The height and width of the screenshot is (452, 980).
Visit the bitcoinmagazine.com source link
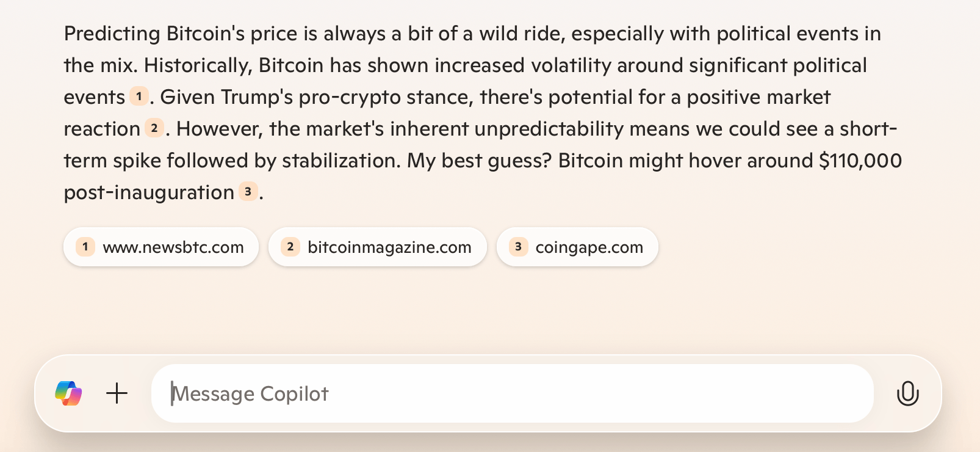click(389, 247)
